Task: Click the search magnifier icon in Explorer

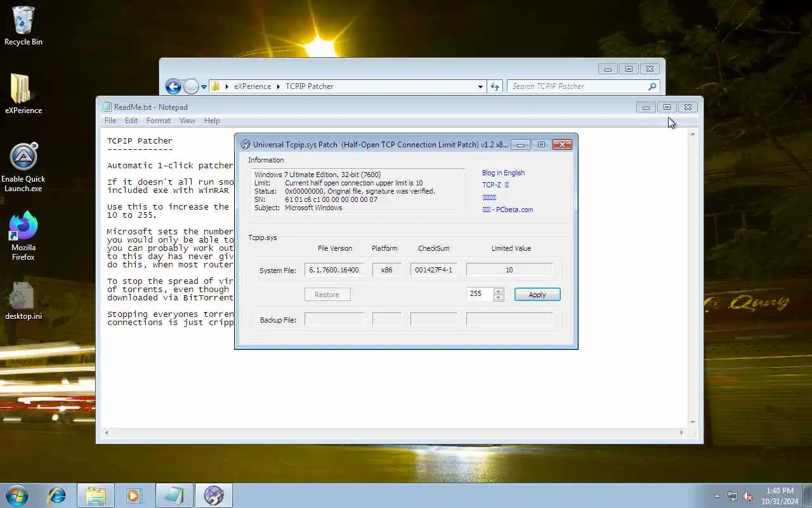Action: (x=652, y=86)
